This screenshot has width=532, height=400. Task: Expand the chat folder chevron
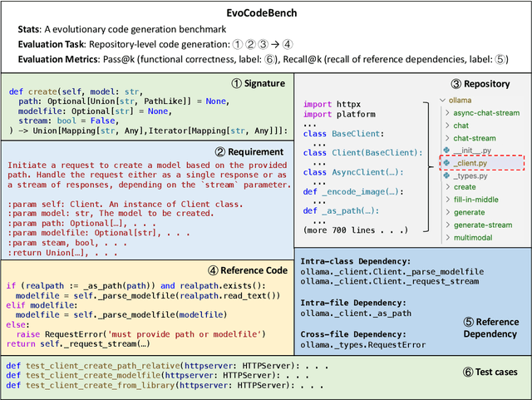(x=449, y=126)
